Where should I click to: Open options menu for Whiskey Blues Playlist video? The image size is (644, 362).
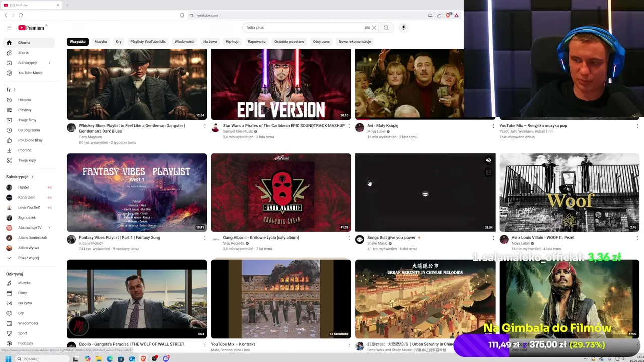(x=205, y=126)
